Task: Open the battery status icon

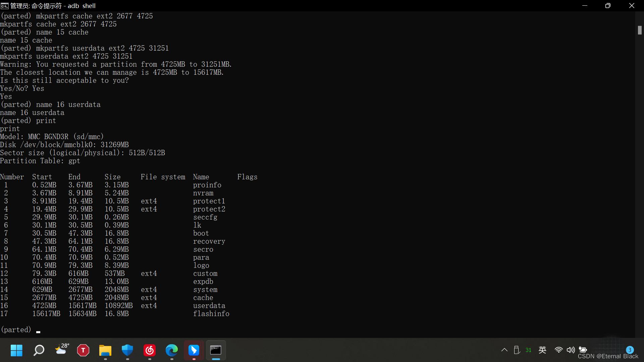Action: click(x=583, y=350)
